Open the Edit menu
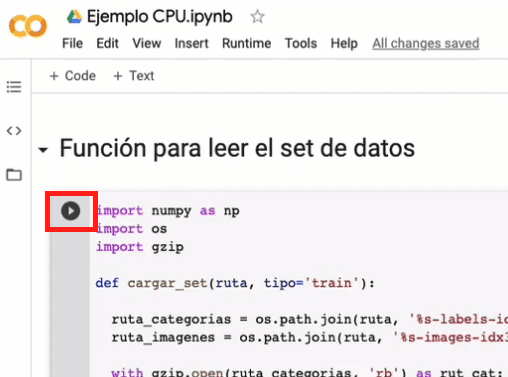This screenshot has width=508, height=377. [107, 43]
